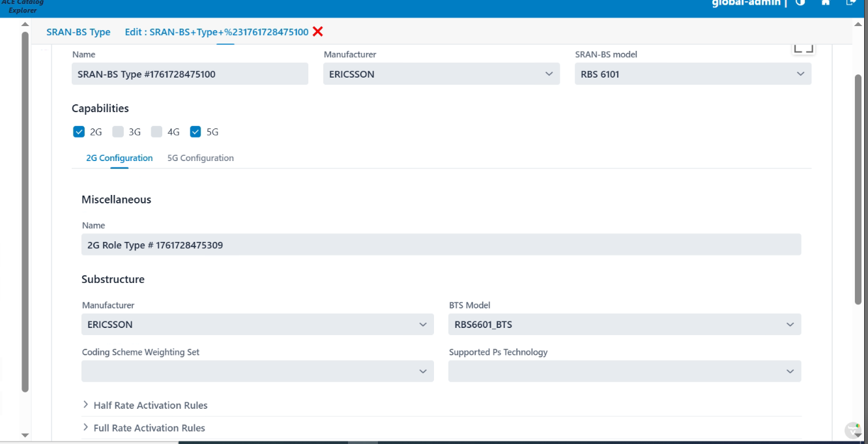Image resolution: width=868 pixels, height=444 pixels.
Task: Uncheck the 2G capability checkbox
Action: pos(79,132)
